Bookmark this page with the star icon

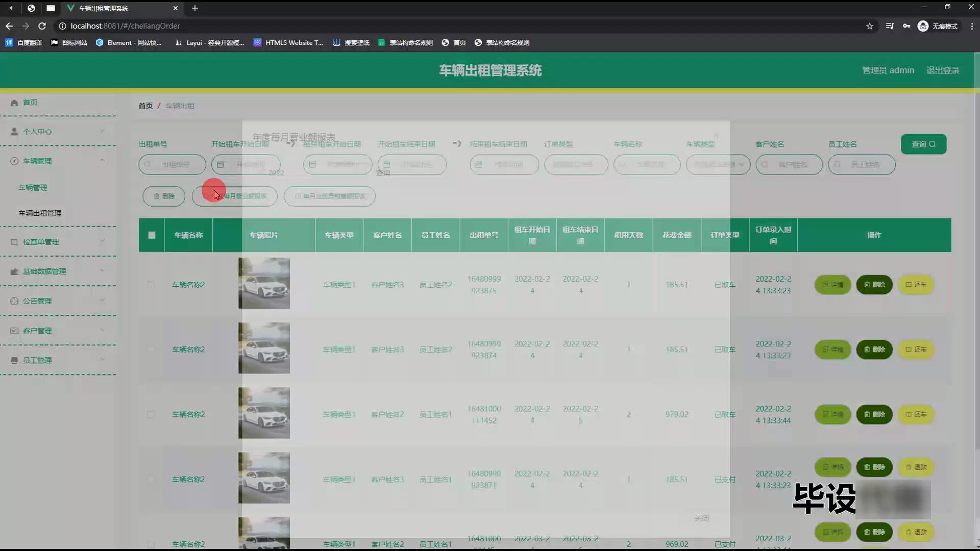pos(870,26)
